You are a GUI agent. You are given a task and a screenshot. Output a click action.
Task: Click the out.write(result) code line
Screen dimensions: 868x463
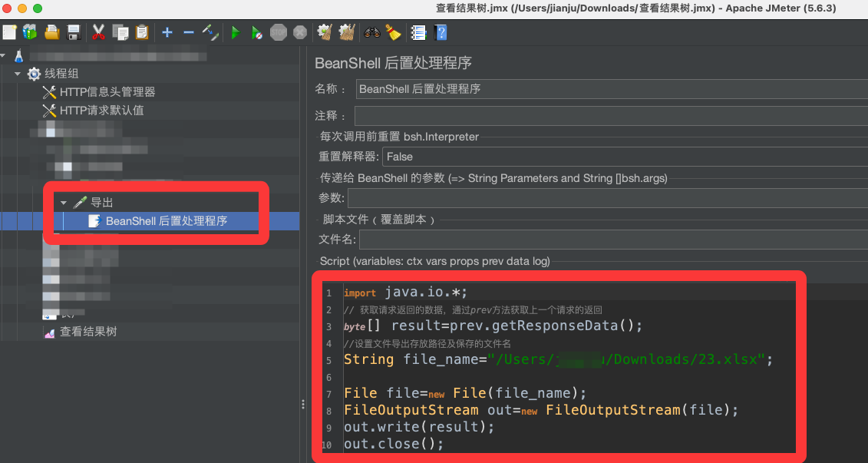(x=419, y=427)
